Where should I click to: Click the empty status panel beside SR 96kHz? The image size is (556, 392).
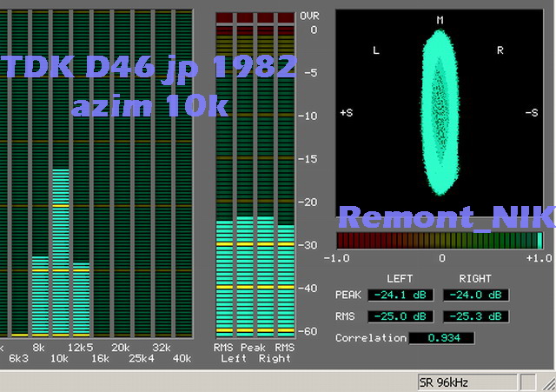(528, 382)
